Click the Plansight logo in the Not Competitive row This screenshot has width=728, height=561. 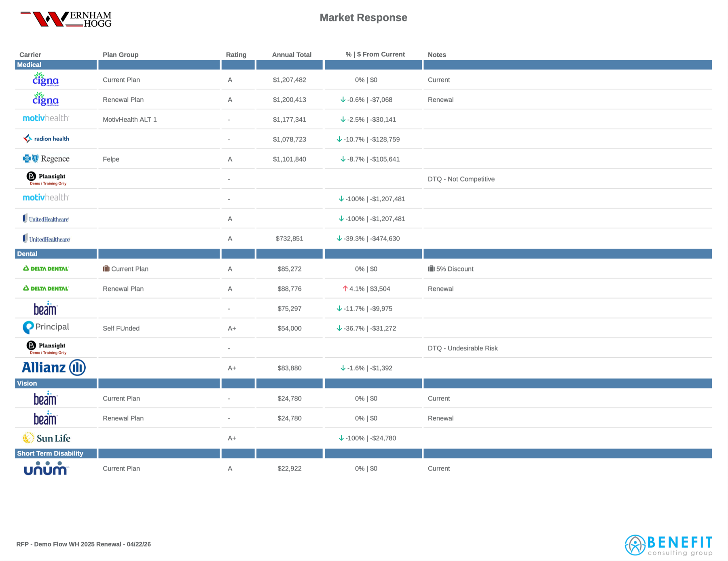(x=46, y=179)
